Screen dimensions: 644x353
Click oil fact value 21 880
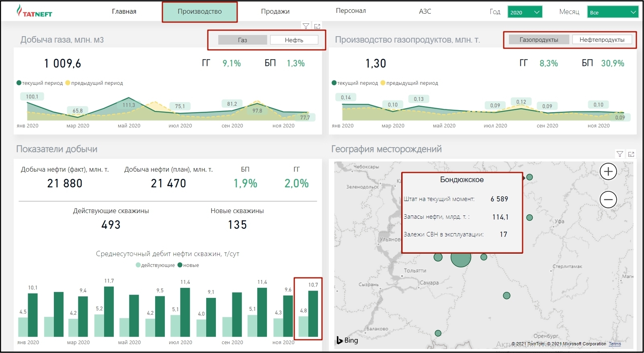pos(65,183)
